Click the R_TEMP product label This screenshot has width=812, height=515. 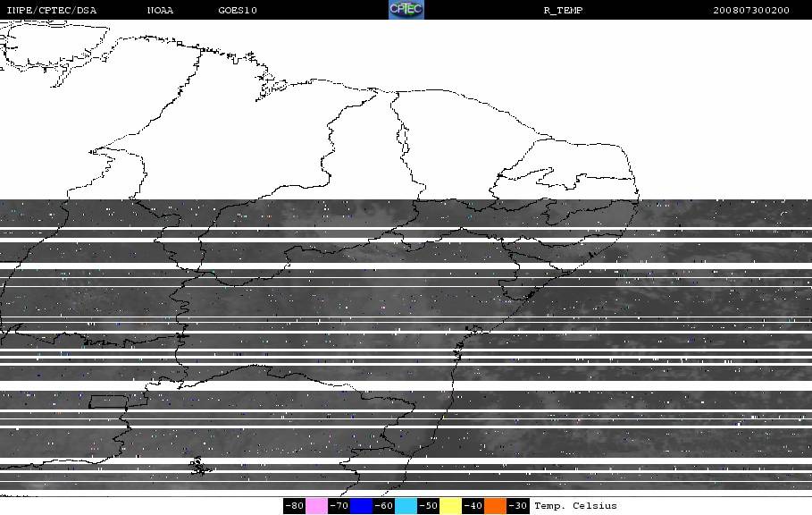(x=563, y=11)
